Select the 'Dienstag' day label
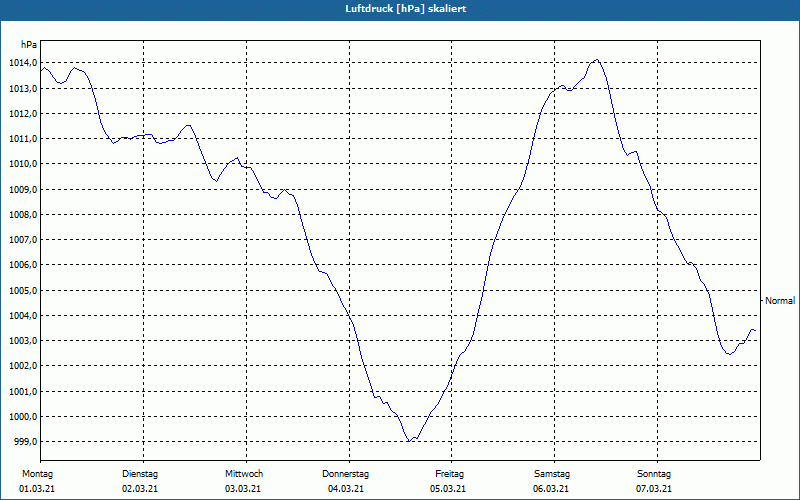The height and width of the screenshot is (500, 800). (140, 474)
